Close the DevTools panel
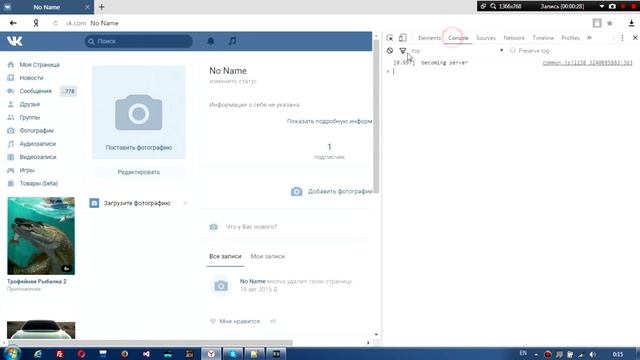This screenshot has width=640, height=360. pyautogui.click(x=635, y=38)
